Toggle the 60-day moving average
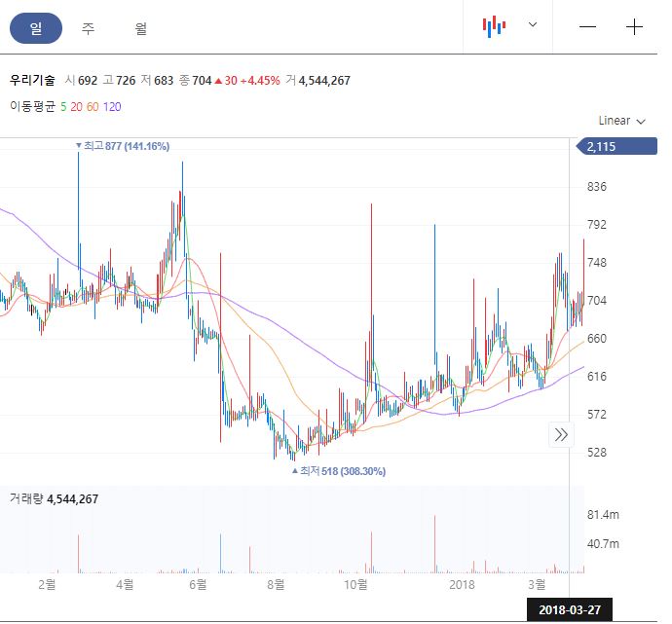The height and width of the screenshot is (624, 672). click(x=93, y=107)
